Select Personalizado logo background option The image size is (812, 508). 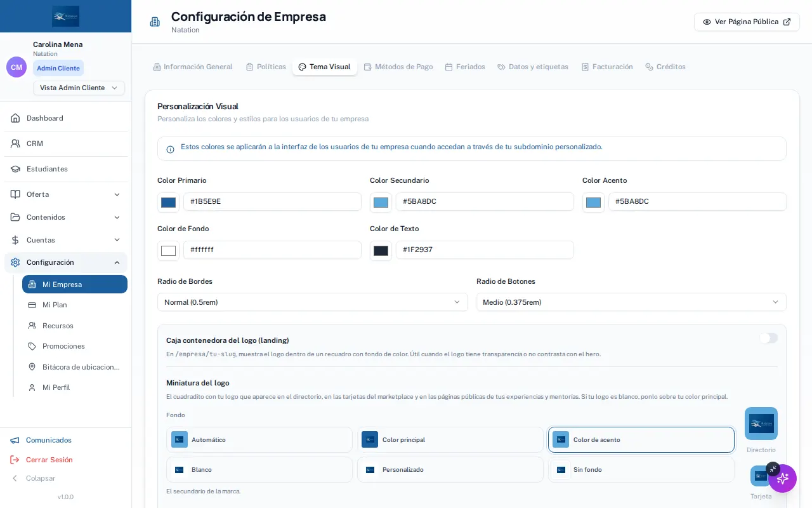450,470
